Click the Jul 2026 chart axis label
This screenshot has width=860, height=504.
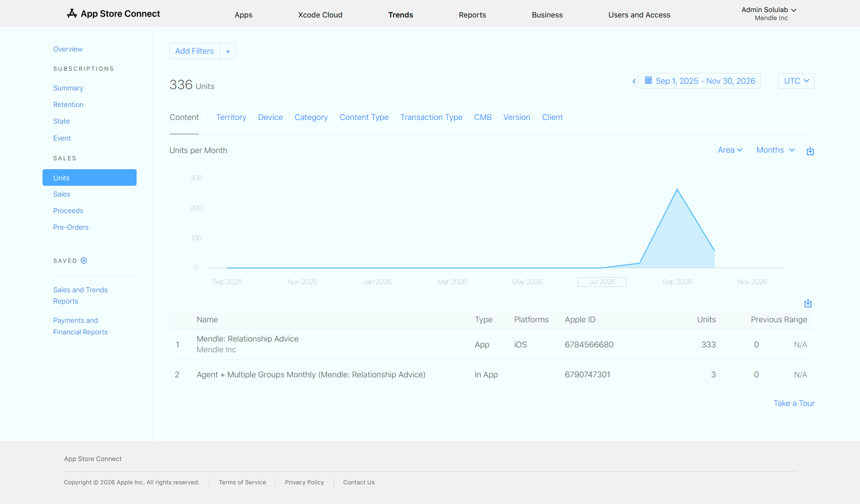point(602,282)
